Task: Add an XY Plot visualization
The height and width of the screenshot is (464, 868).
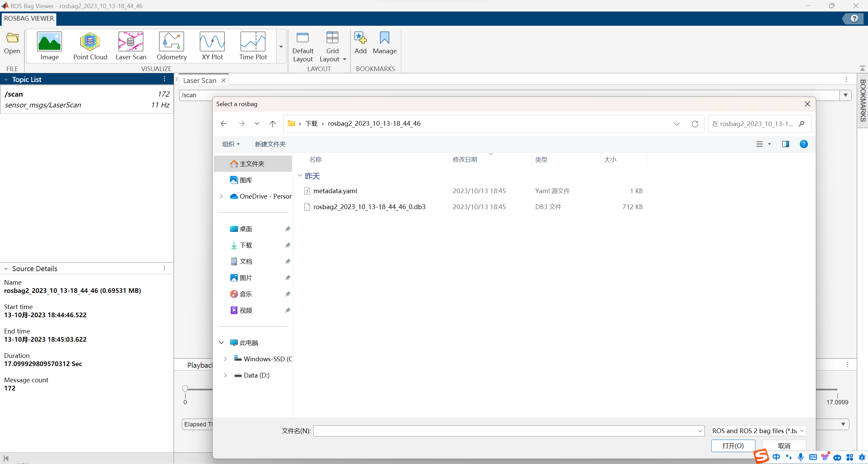Action: [212, 46]
